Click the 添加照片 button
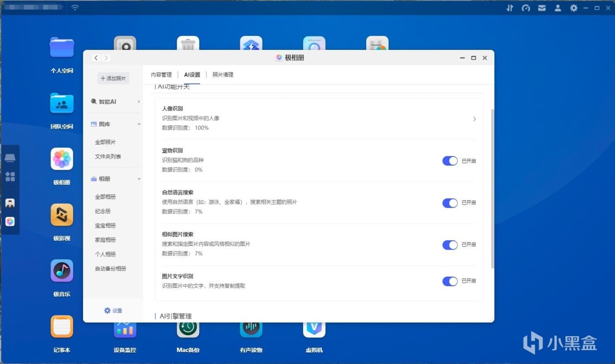Screen dimensions: 615x364 (113, 78)
